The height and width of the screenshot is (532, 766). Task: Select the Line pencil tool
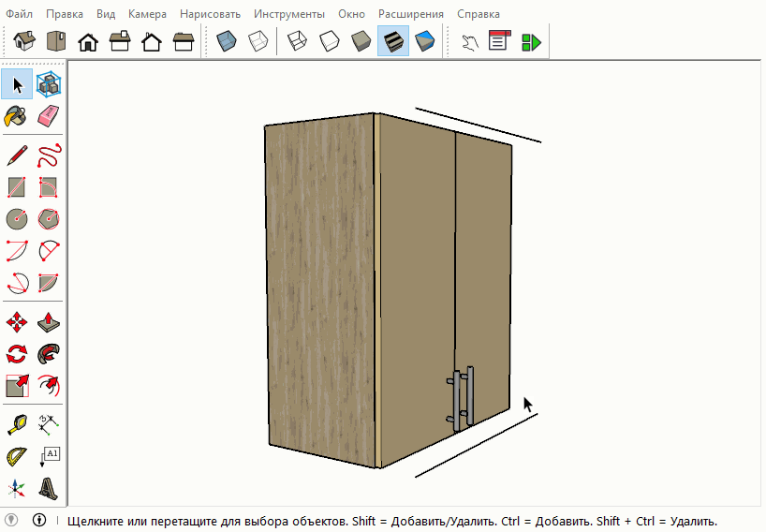coord(17,155)
